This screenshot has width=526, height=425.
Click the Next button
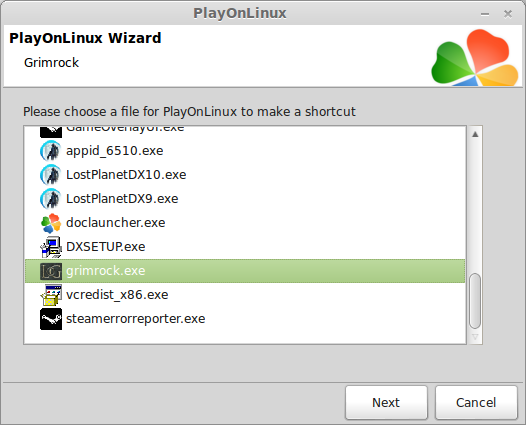tap(386, 403)
